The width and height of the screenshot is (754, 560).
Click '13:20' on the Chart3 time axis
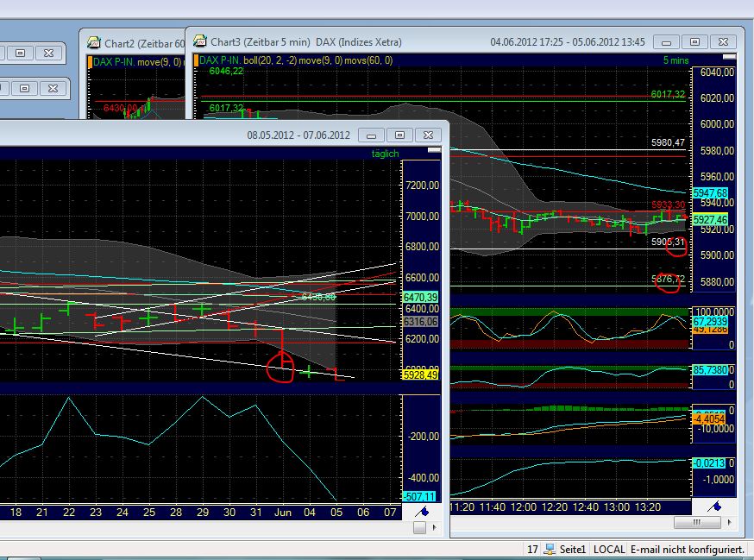coord(648,507)
